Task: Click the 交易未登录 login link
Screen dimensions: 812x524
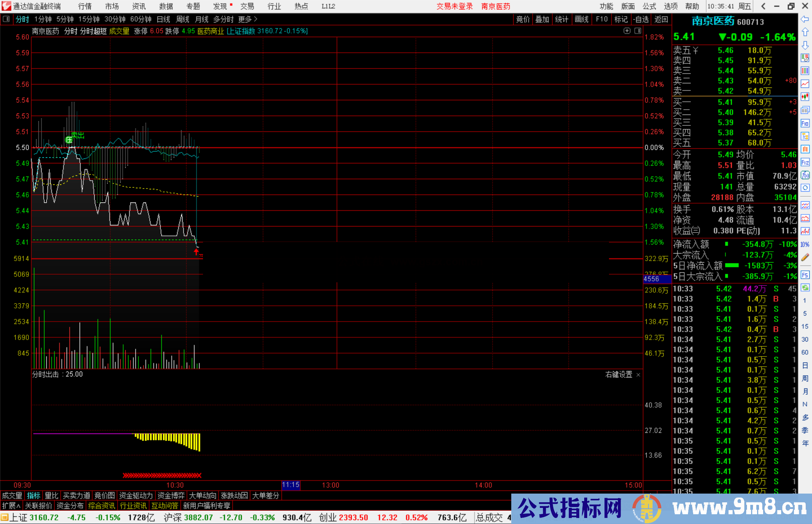Action: click(x=454, y=6)
